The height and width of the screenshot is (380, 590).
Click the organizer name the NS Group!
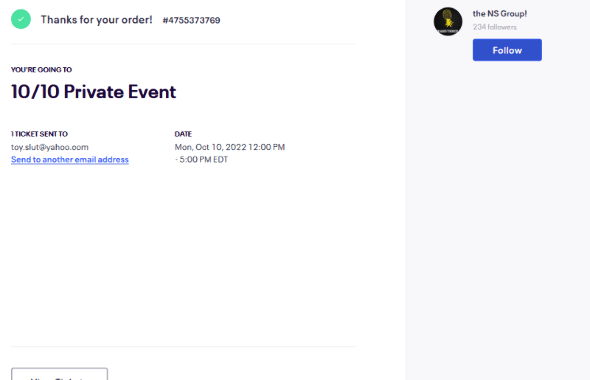coord(500,14)
